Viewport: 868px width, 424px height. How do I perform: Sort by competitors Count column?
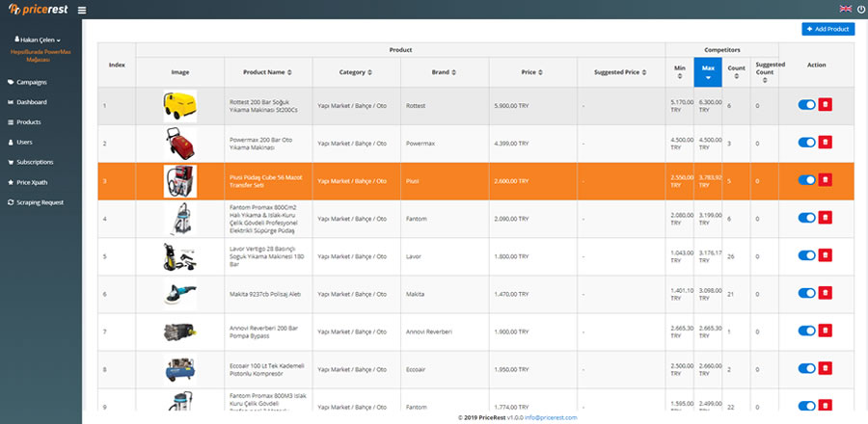pos(736,72)
